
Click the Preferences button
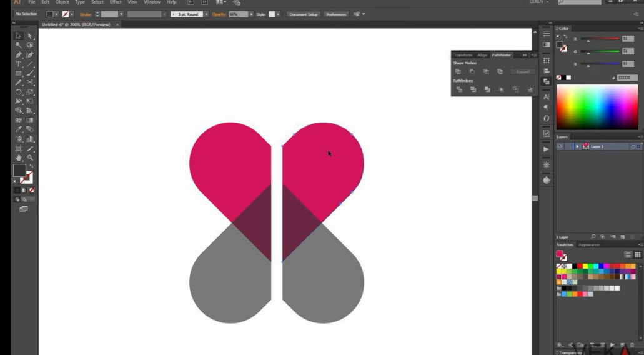pos(335,14)
